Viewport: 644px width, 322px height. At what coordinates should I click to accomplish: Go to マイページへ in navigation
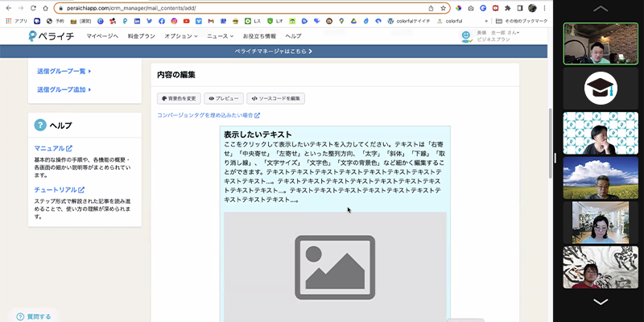102,36
